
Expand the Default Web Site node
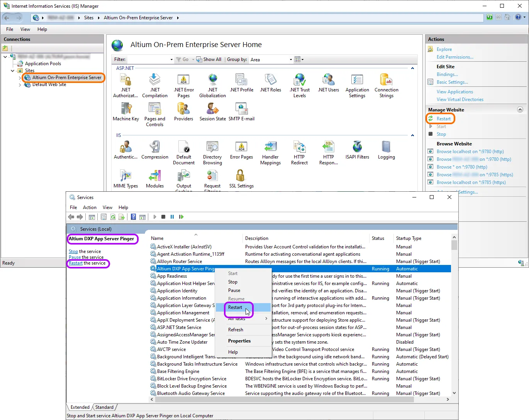pos(20,85)
